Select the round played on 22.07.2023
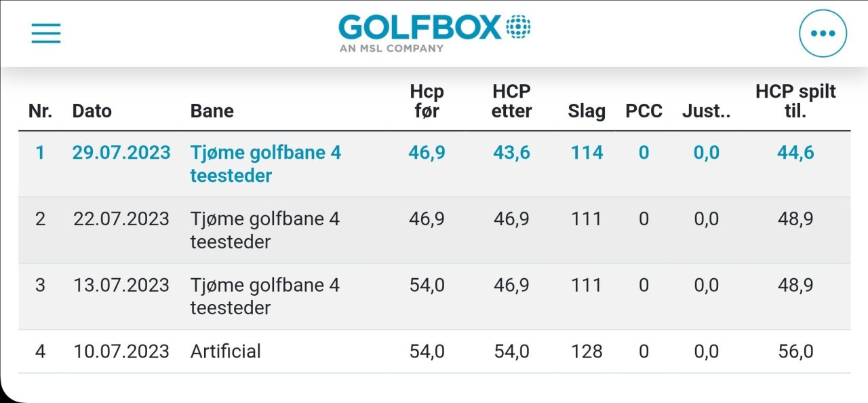This screenshot has height=403, width=868. pos(121,218)
